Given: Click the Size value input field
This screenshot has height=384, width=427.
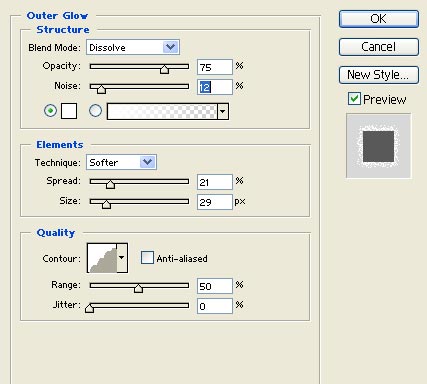Looking at the screenshot, I should click(215, 202).
